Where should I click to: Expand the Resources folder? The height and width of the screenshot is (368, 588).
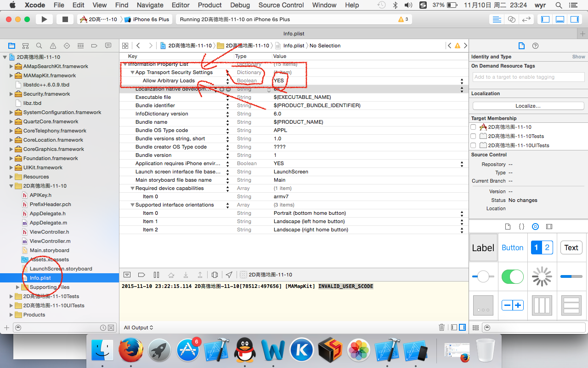pos(11,177)
